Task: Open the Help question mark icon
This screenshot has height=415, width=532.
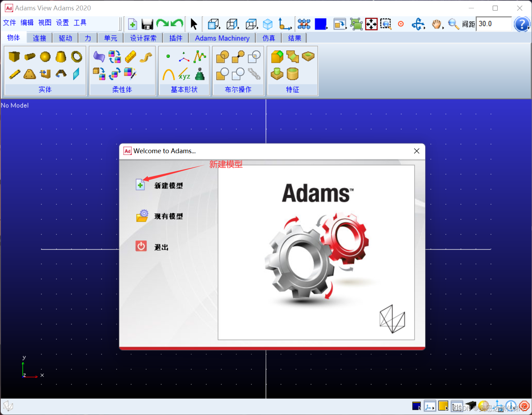Action: (x=522, y=24)
